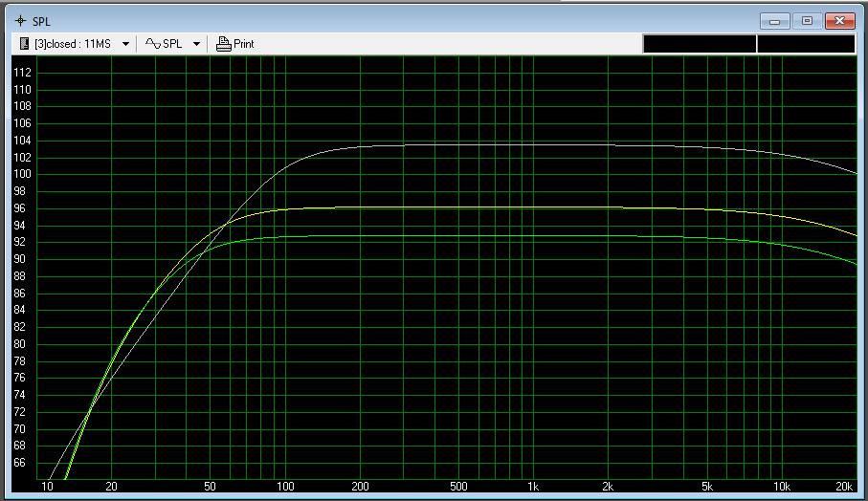Click the 10k label on frequency axis
868x501 pixels.
782,487
